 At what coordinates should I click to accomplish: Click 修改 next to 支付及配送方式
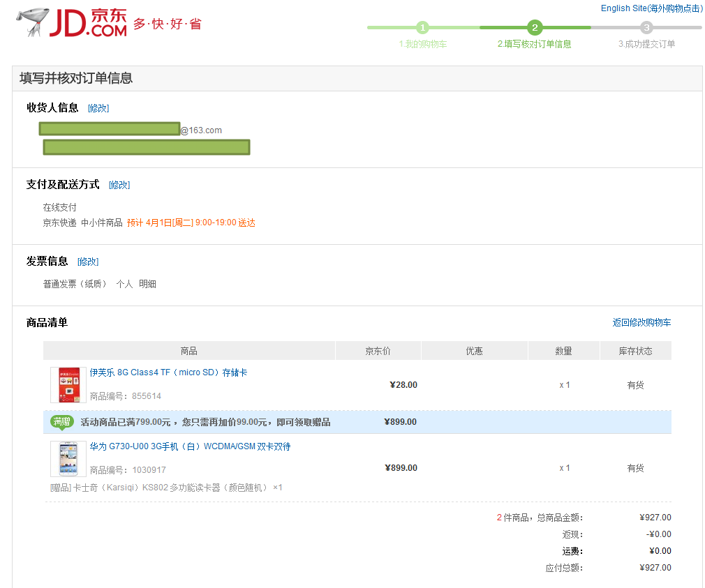click(119, 185)
